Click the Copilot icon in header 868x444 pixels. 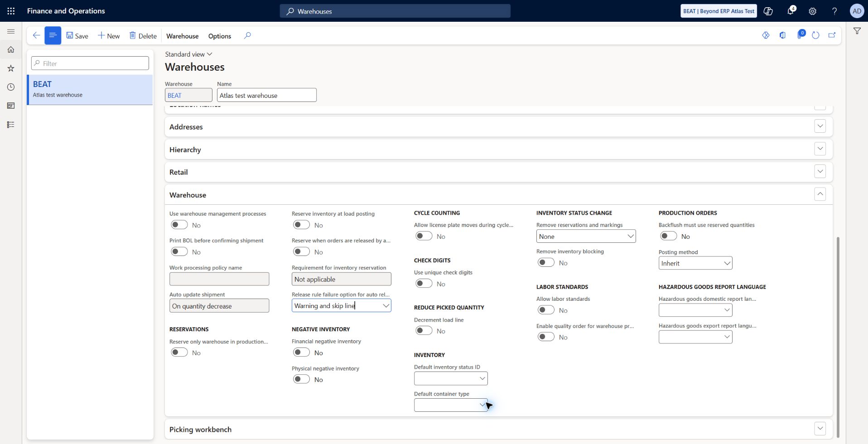pyautogui.click(x=768, y=11)
